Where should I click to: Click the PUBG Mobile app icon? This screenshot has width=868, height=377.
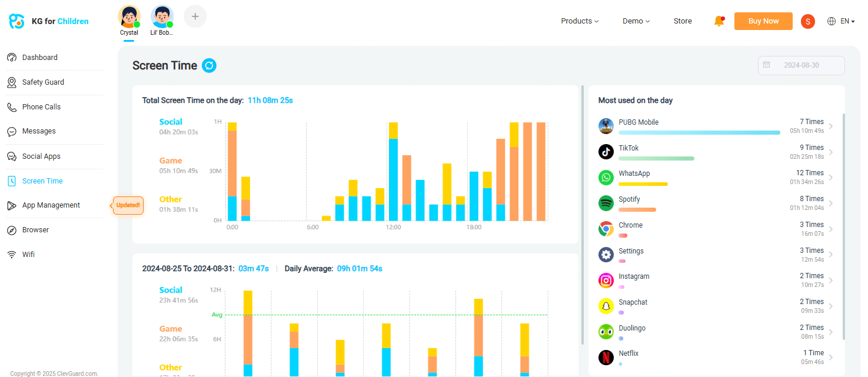coord(606,126)
